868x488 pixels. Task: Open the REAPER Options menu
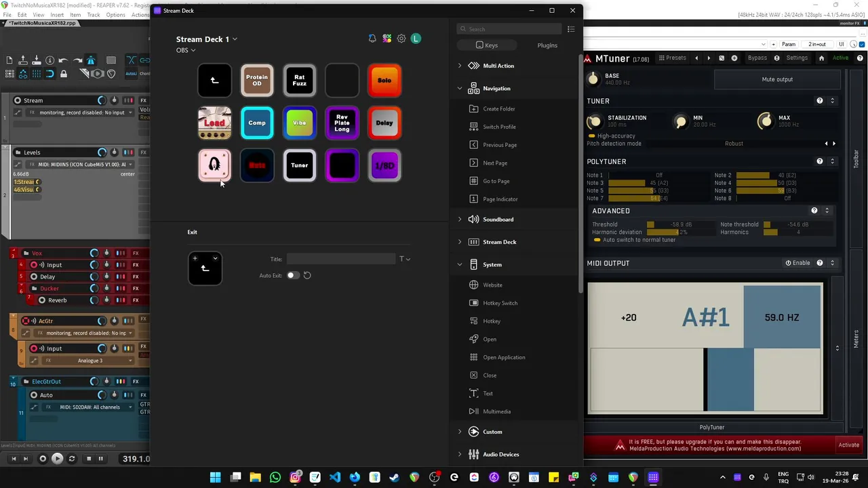click(115, 14)
